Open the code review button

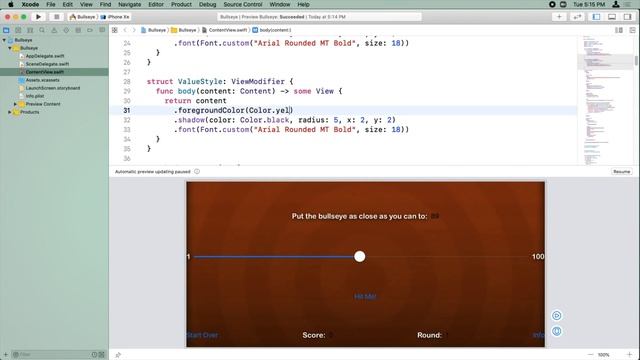[577, 17]
